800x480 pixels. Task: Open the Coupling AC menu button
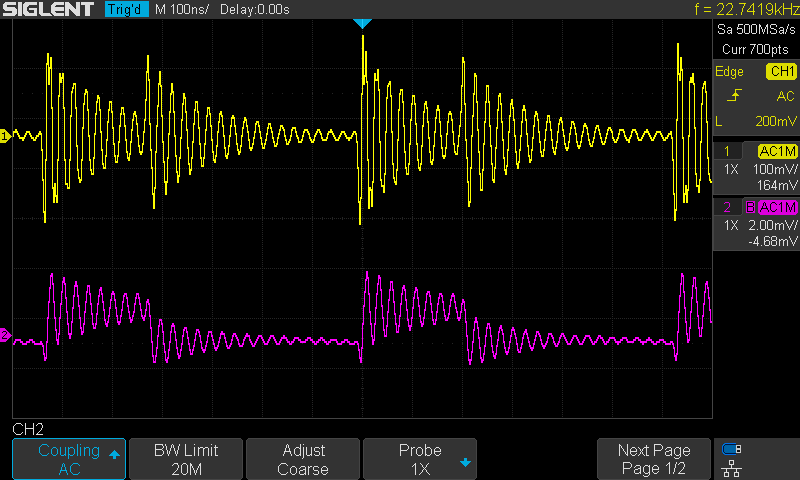click(x=69, y=459)
